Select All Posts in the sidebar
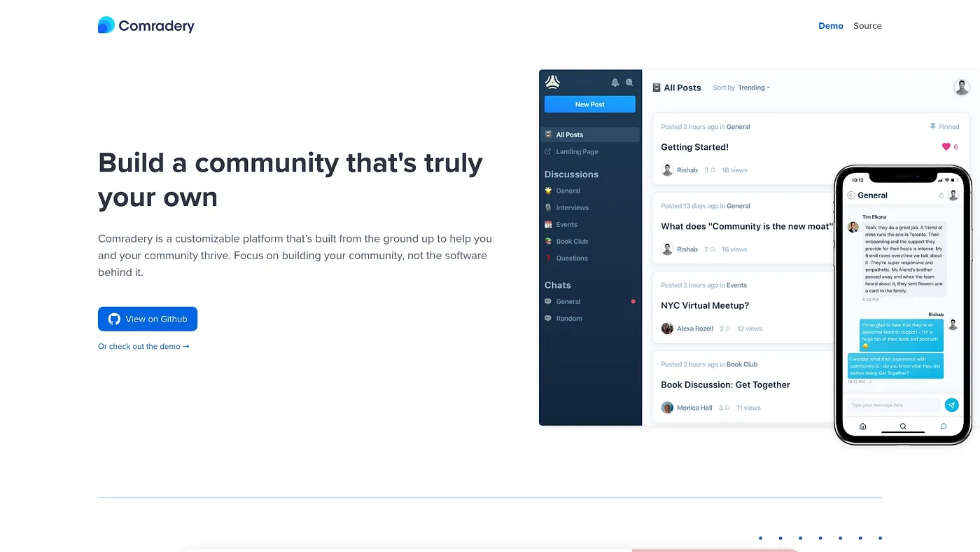 tap(590, 134)
